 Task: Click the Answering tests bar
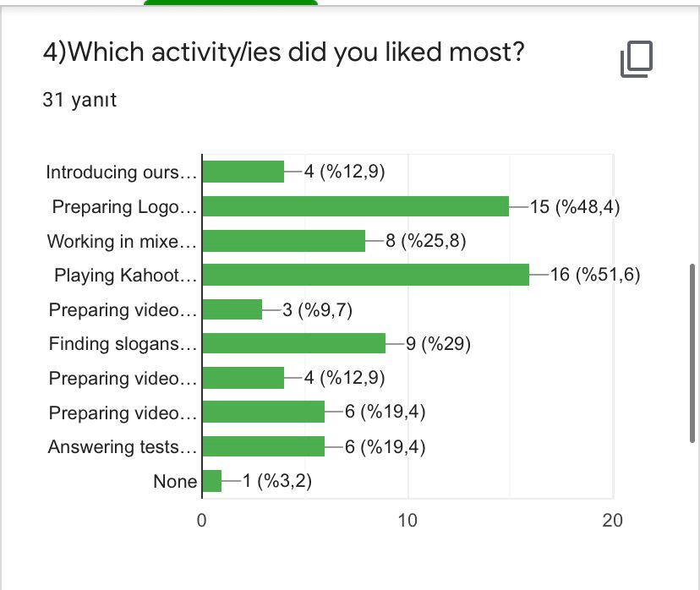tap(263, 446)
